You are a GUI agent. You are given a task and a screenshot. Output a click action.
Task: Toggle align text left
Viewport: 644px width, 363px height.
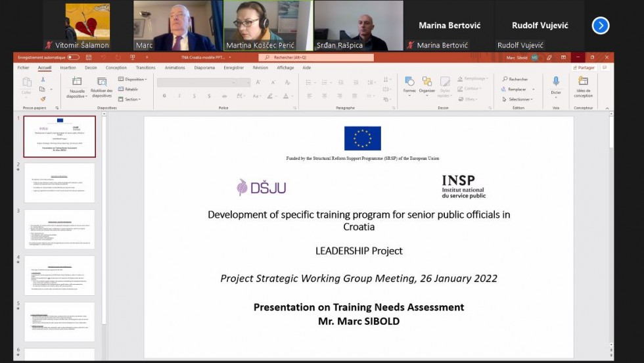pos(309,96)
